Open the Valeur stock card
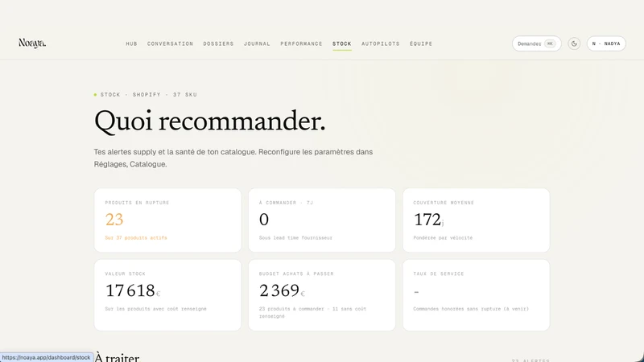Image resolution: width=644 pixels, height=362 pixels. point(167,295)
